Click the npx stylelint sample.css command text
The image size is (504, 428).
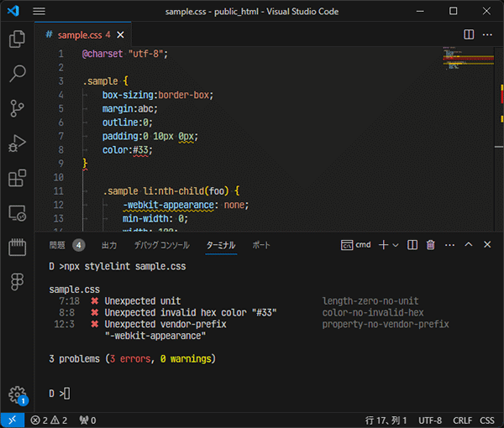[125, 267]
